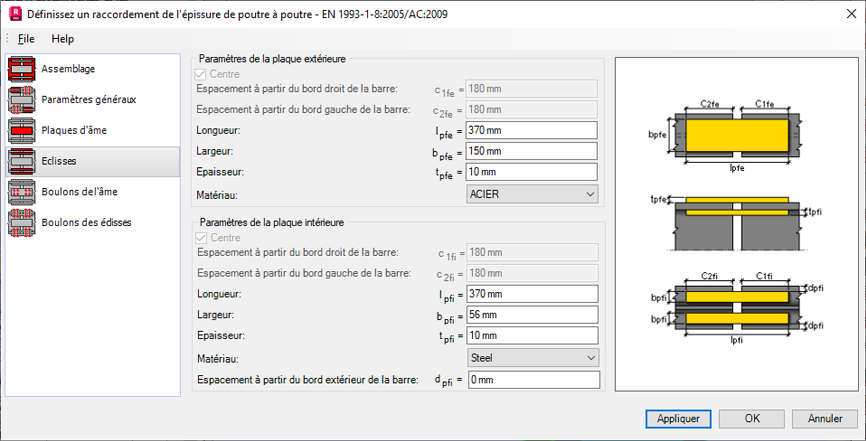Click the Boulons des éclisses icon
Image resolution: width=866 pixels, height=441 pixels.
tap(22, 223)
